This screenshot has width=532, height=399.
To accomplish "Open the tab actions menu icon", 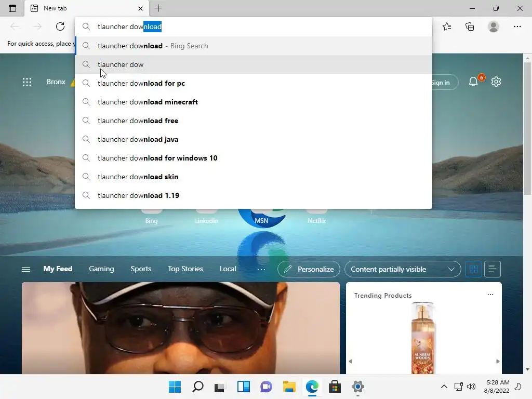I will (12, 8).
